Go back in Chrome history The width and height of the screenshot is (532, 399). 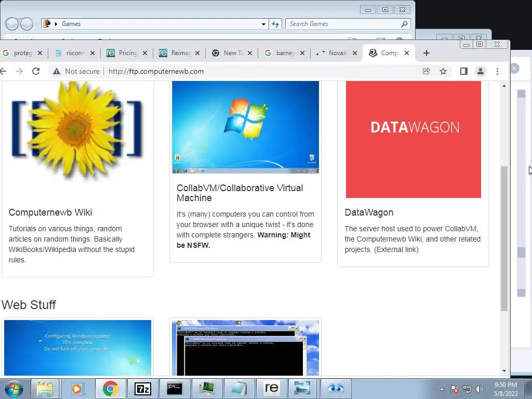pyautogui.click(x=3, y=71)
